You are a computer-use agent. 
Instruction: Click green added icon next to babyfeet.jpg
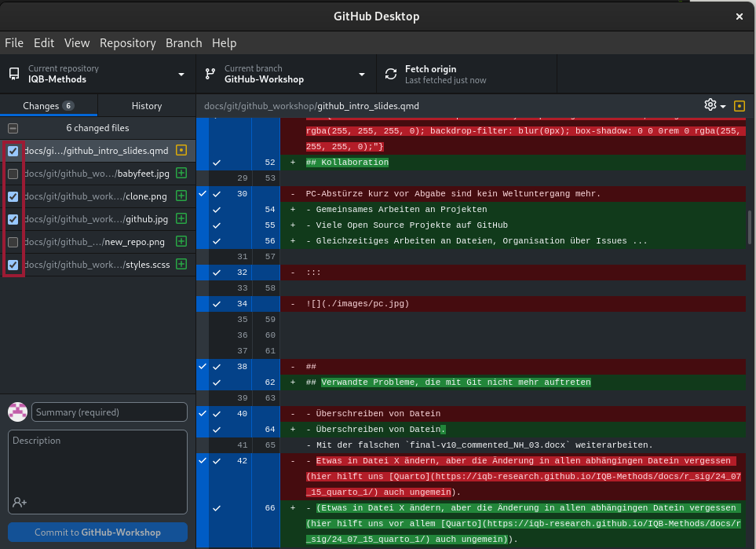pyautogui.click(x=181, y=174)
